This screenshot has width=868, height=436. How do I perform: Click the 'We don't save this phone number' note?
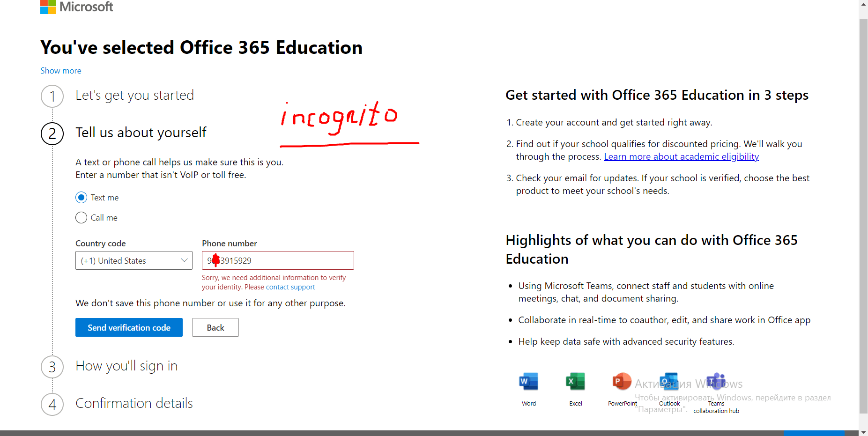(x=210, y=303)
